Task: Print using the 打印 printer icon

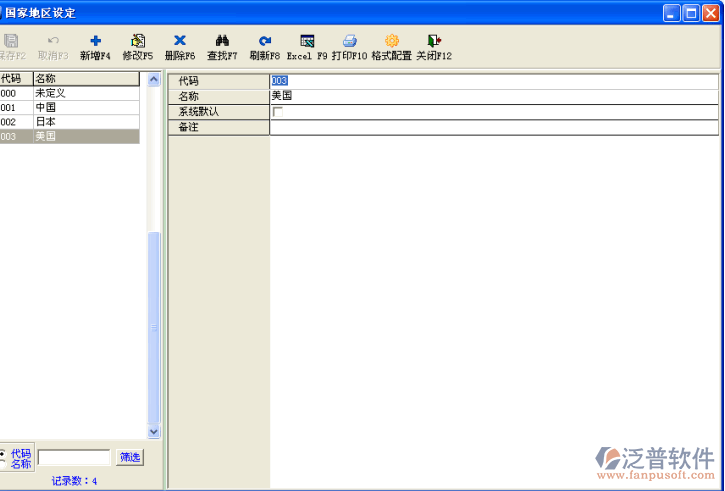Action: (349, 41)
